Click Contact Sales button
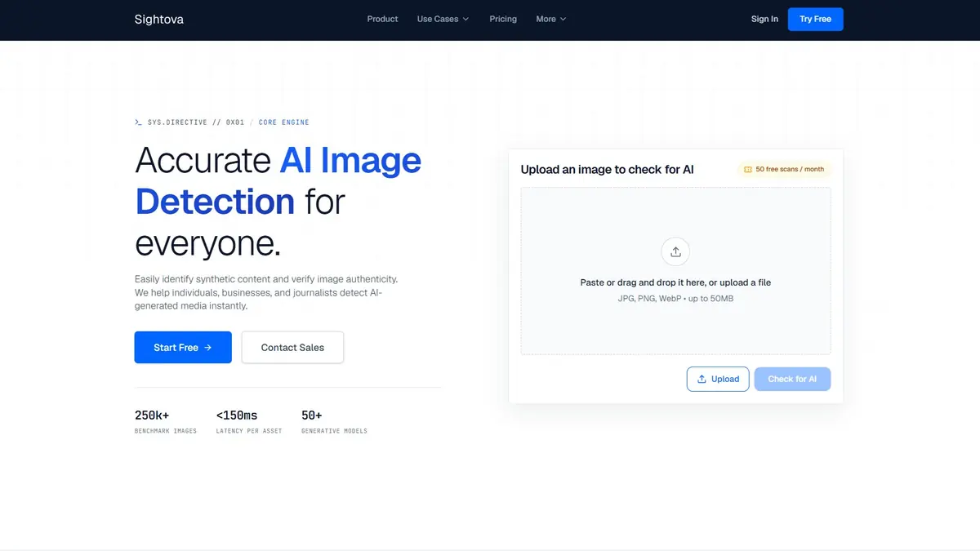Image resolution: width=980 pixels, height=551 pixels. [x=292, y=347]
